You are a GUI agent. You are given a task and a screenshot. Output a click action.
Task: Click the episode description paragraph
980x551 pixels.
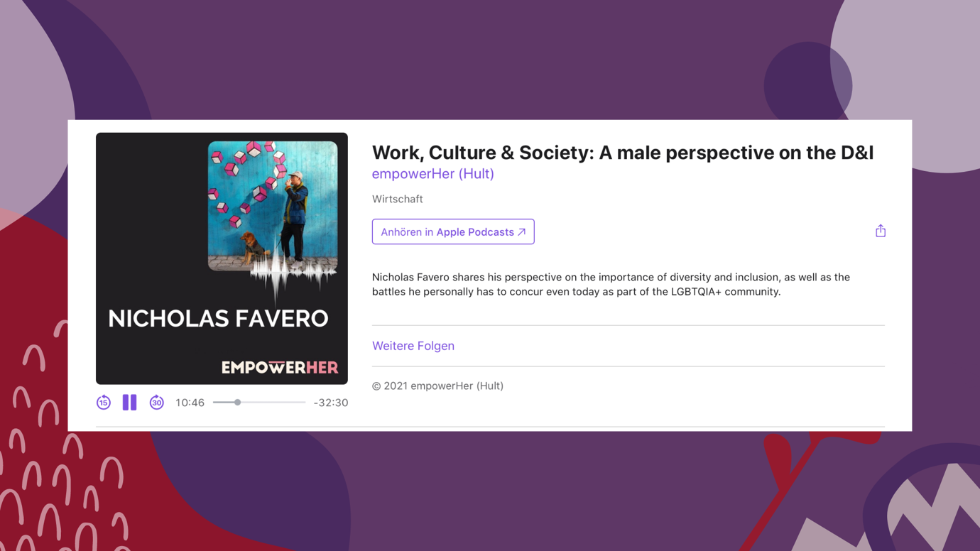(611, 285)
